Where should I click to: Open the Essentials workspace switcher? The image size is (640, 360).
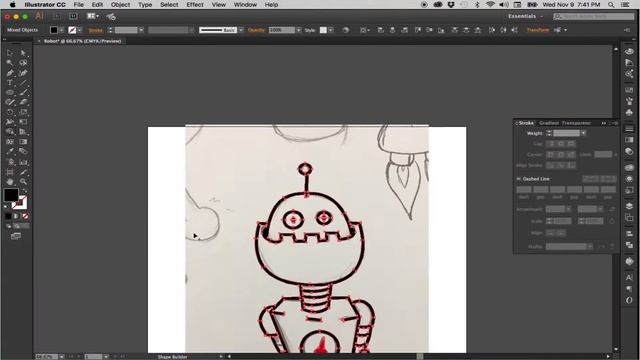(525, 16)
